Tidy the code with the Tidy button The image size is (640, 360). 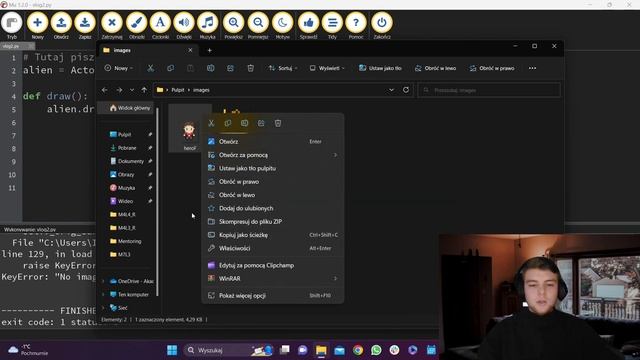tap(332, 25)
